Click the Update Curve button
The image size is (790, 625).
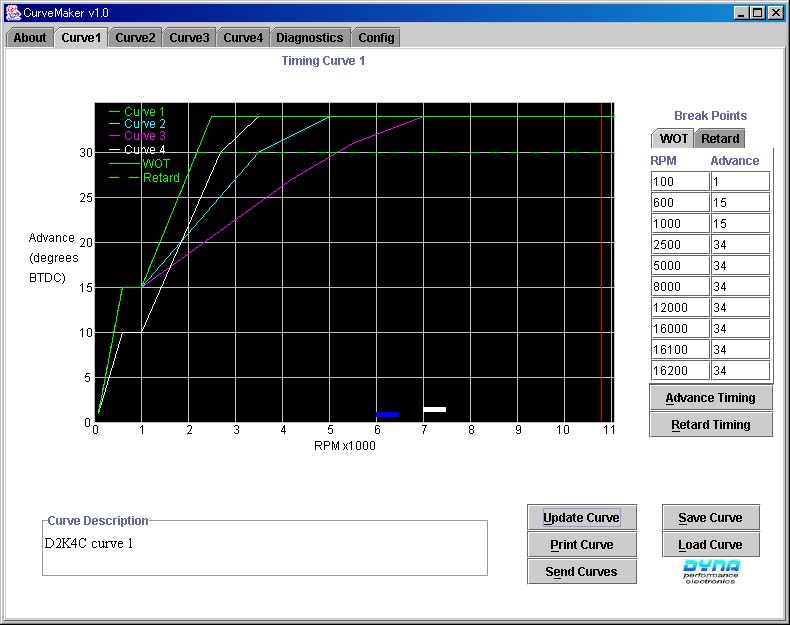(x=582, y=518)
